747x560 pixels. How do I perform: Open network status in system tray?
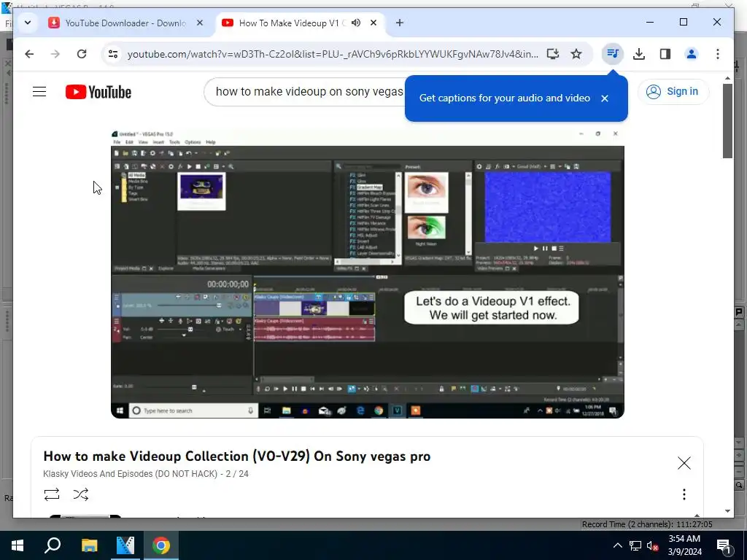tap(635, 545)
